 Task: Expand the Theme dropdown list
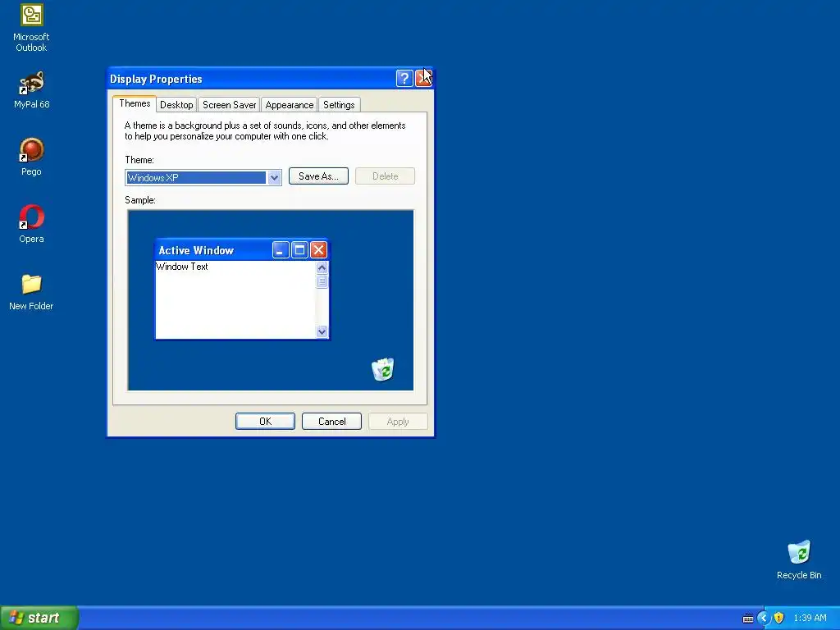click(x=274, y=178)
